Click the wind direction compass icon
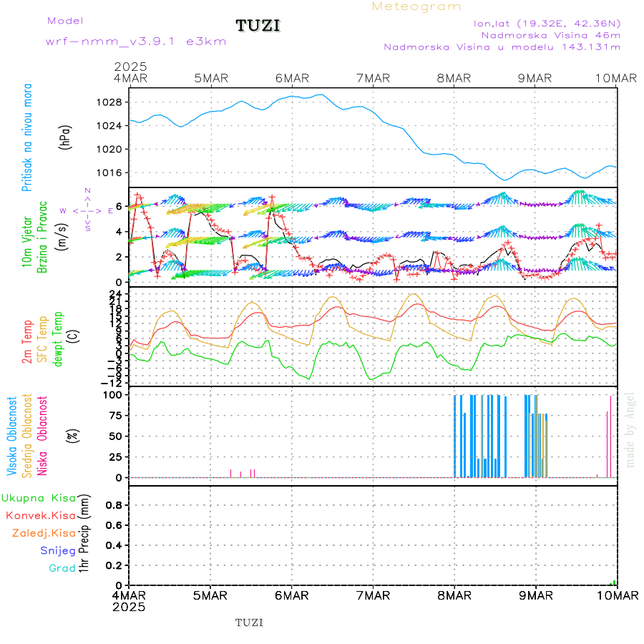This screenshot has width=644, height=644. tap(87, 210)
